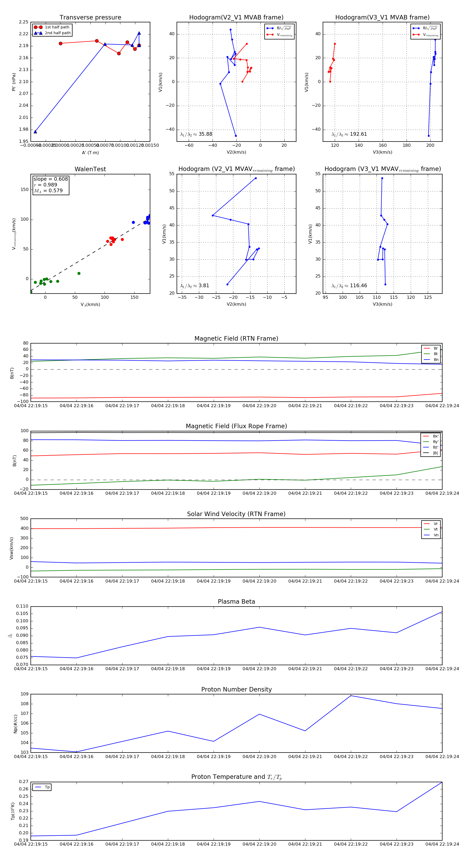
Task: Click the "Magnetic Field (Flux Rope Frame)" title
Action: coord(236,426)
